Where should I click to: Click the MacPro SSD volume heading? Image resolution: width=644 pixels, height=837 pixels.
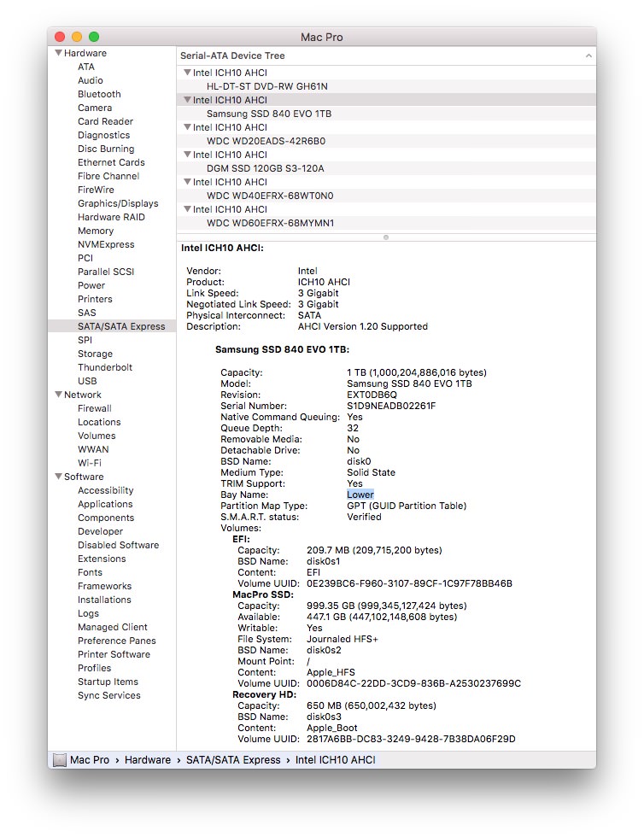[263, 594]
